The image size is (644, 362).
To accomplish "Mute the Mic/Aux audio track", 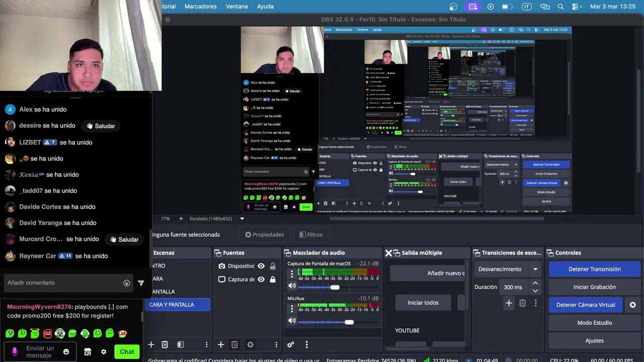I will (x=292, y=321).
